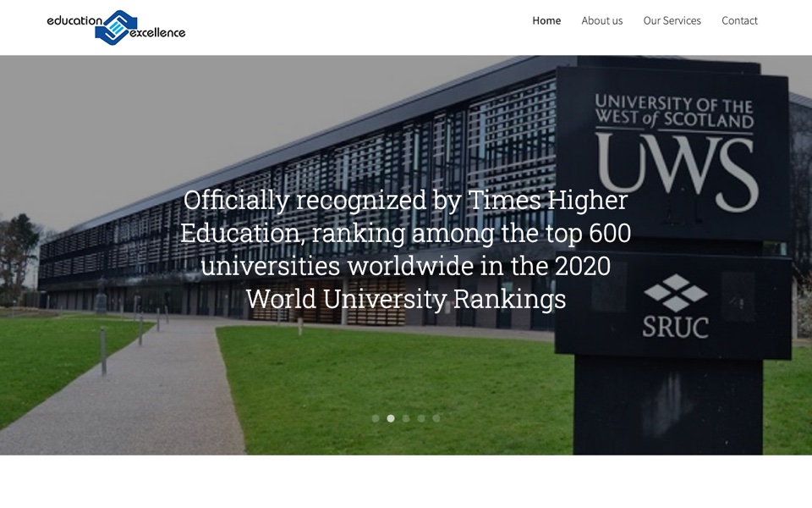Select the first carousel slide dot
Screen dimensions: 812x508
[376, 418]
